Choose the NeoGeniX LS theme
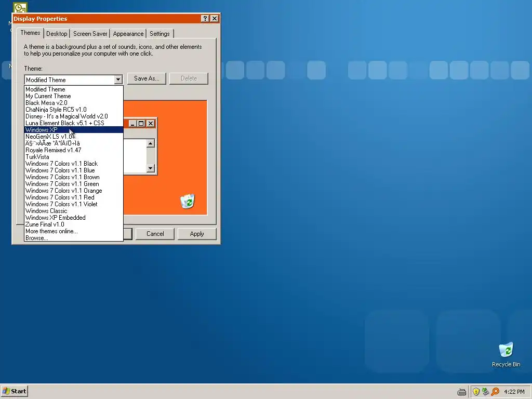 (x=74, y=137)
